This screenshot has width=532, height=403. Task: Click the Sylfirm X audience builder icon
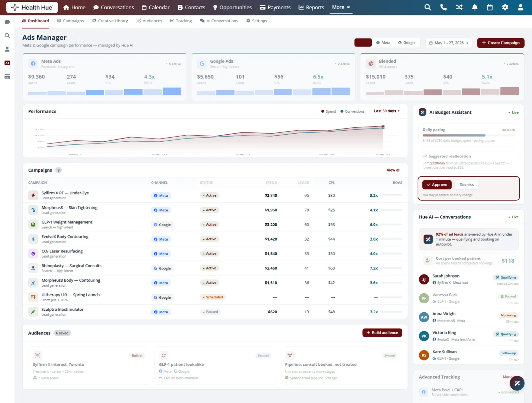tap(38, 355)
